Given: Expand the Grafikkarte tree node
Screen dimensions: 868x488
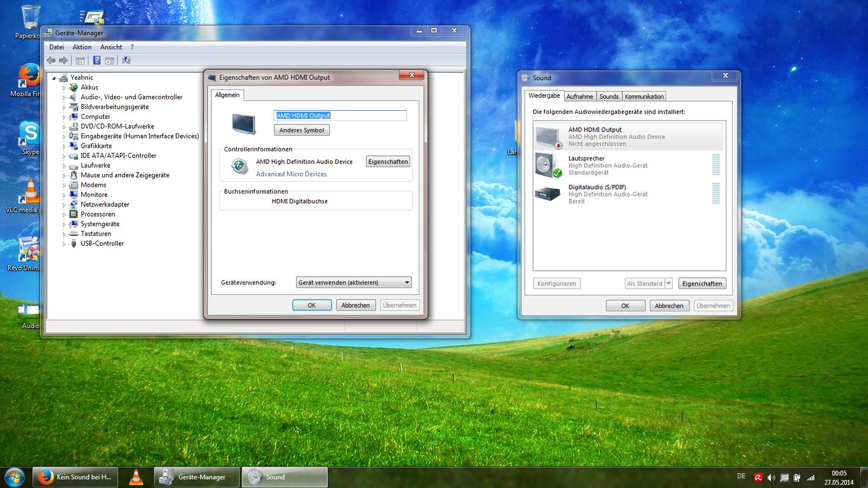Looking at the screenshot, I should pyautogui.click(x=64, y=146).
